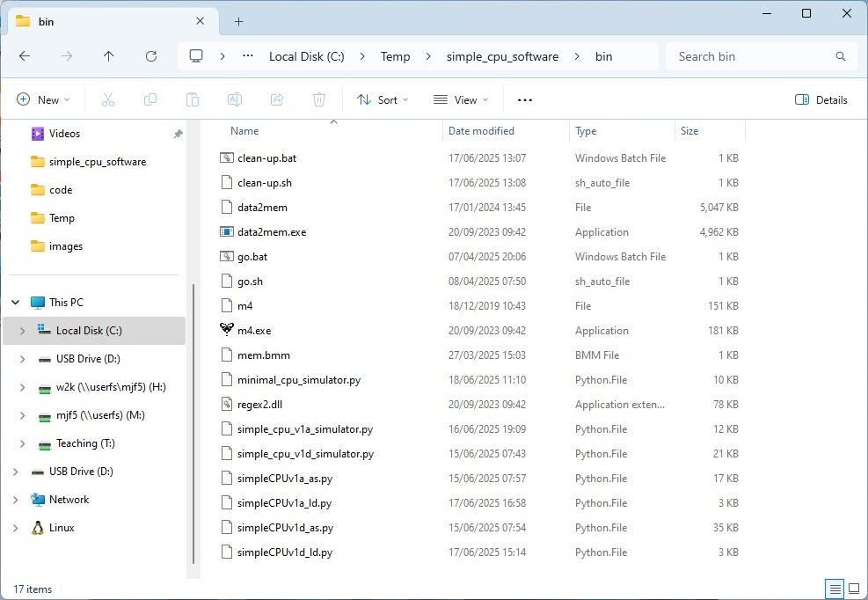Click the Copy icon in toolbar
Image resolution: width=868 pixels, height=600 pixels.
[150, 100]
